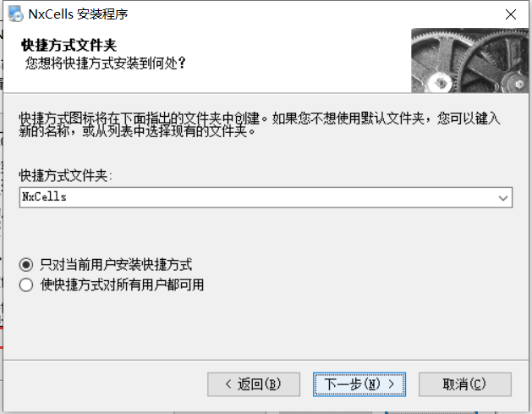Image resolution: width=532 pixels, height=414 pixels.
Task: Click the description paragraph about default folder
Action: point(260,124)
